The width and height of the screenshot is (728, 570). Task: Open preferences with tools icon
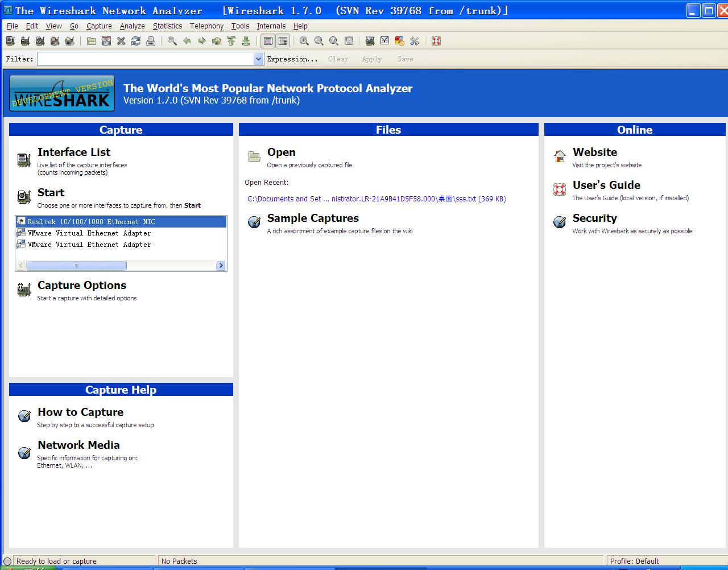click(x=415, y=41)
